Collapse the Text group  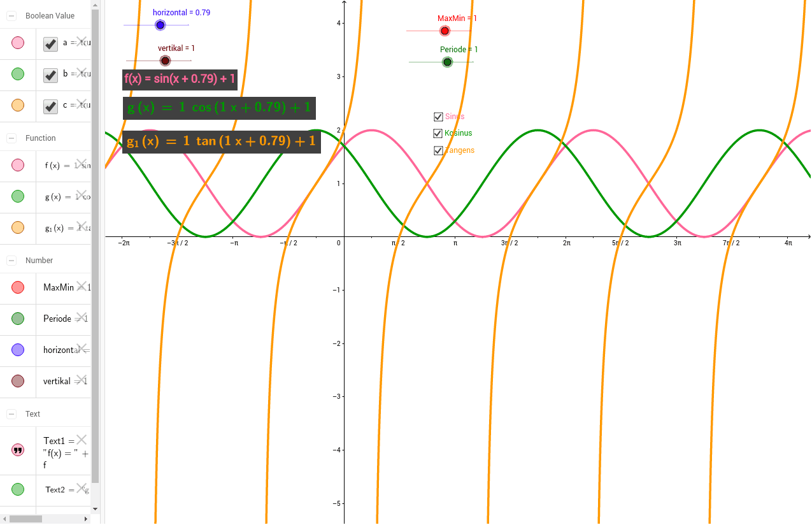(11, 414)
